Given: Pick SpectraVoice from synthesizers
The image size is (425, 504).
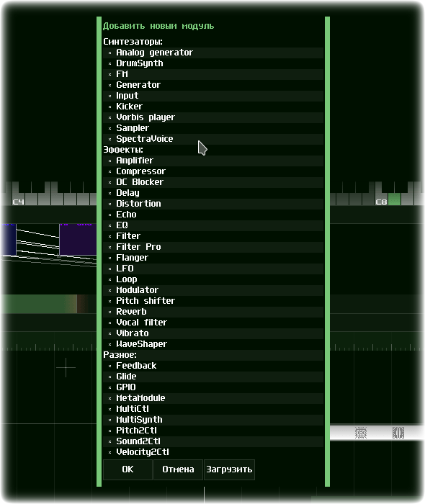Looking at the screenshot, I should [x=213, y=139].
